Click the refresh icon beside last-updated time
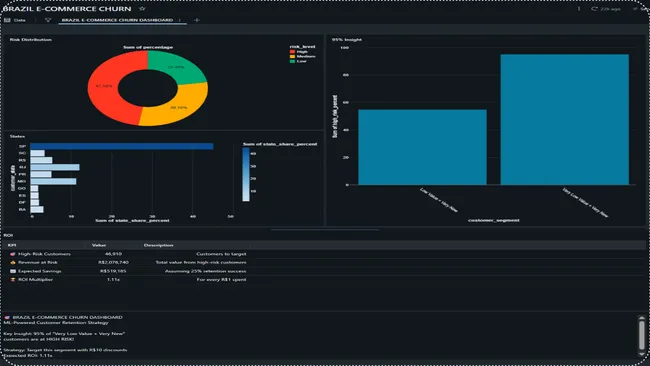This screenshot has width=650, height=366. pos(594,8)
